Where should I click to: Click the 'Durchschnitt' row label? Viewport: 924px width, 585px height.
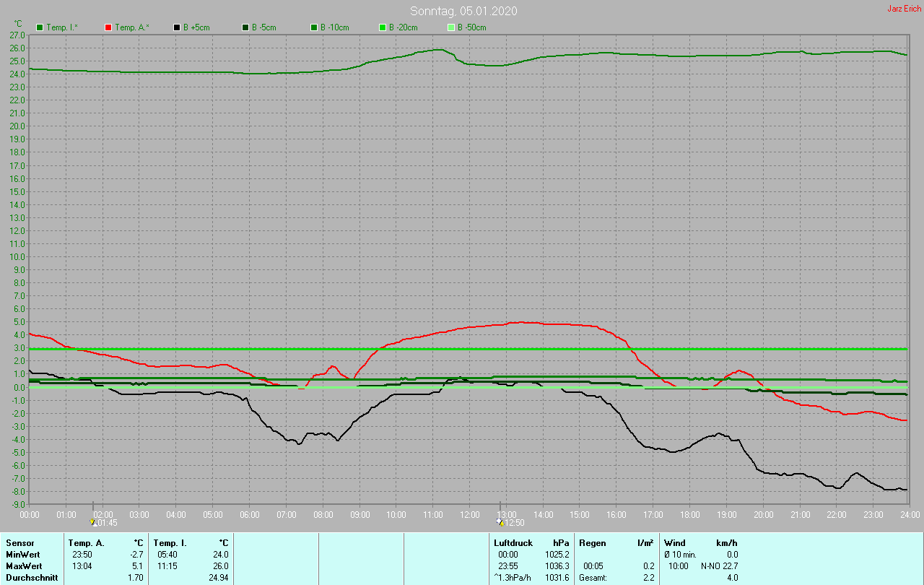pyautogui.click(x=31, y=577)
